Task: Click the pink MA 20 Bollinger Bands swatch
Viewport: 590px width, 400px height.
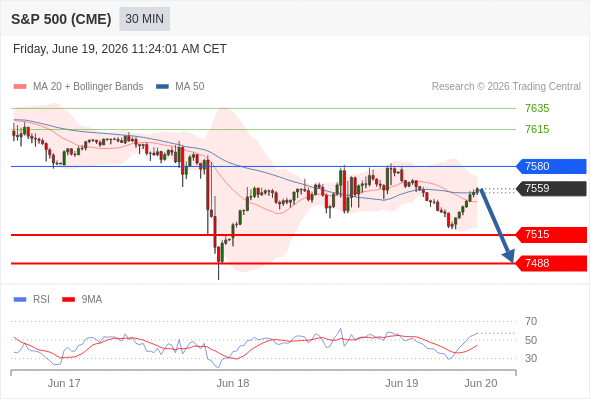Action: click(20, 87)
